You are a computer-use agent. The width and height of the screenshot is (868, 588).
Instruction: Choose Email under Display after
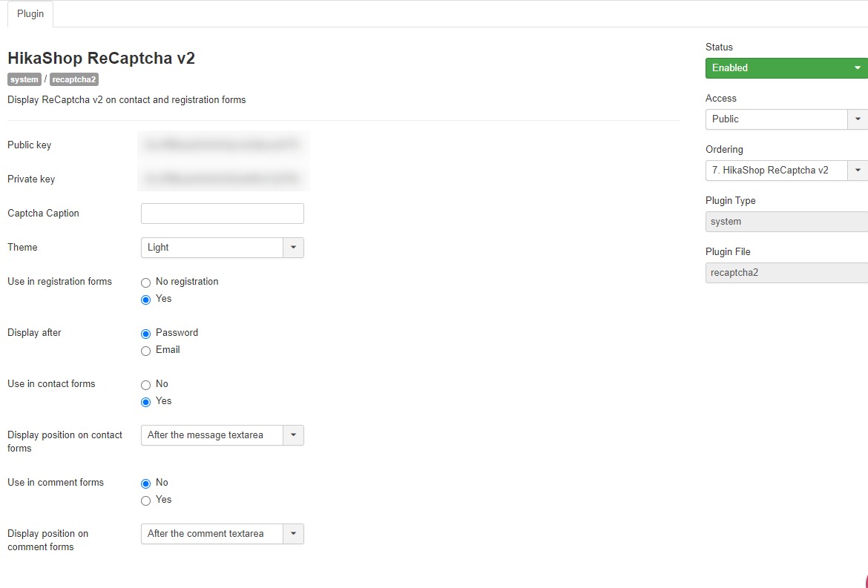[x=145, y=351]
